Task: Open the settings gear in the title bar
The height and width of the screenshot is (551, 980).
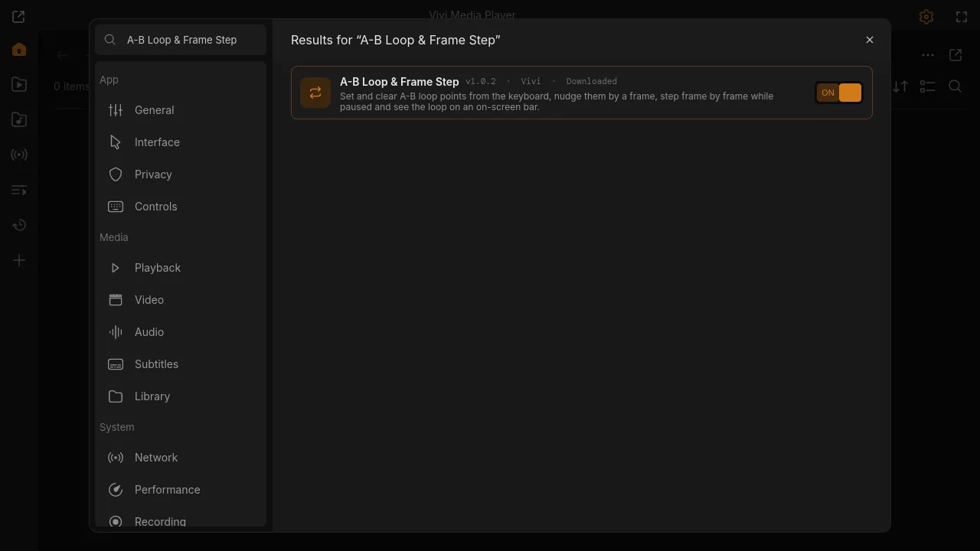Action: pos(926,16)
